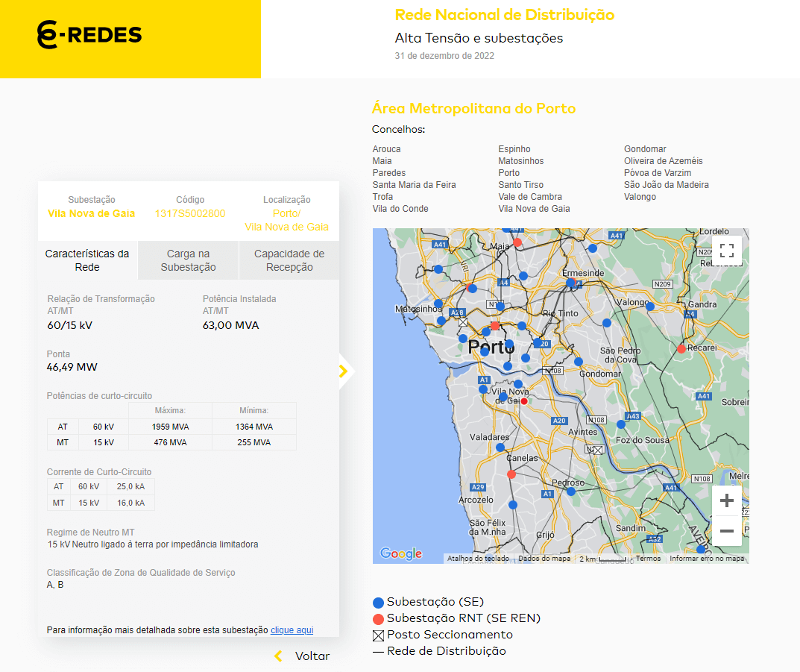Zoom out on the map
The width and height of the screenshot is (800, 672).
click(x=727, y=531)
